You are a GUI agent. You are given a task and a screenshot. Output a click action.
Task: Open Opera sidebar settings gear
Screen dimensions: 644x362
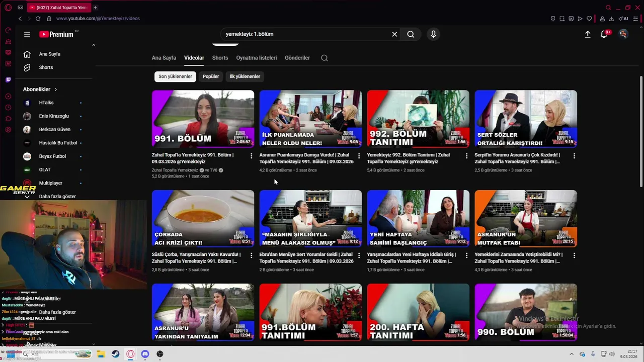[8, 130]
